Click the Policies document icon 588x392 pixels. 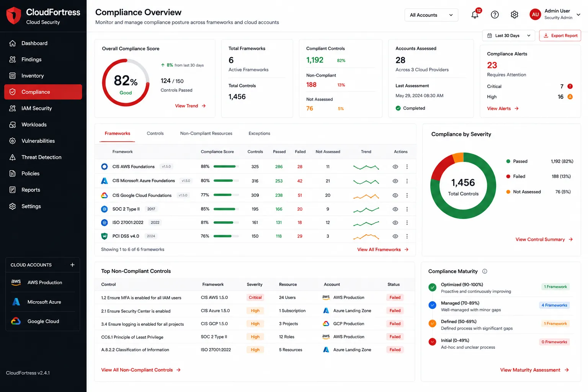coord(13,173)
